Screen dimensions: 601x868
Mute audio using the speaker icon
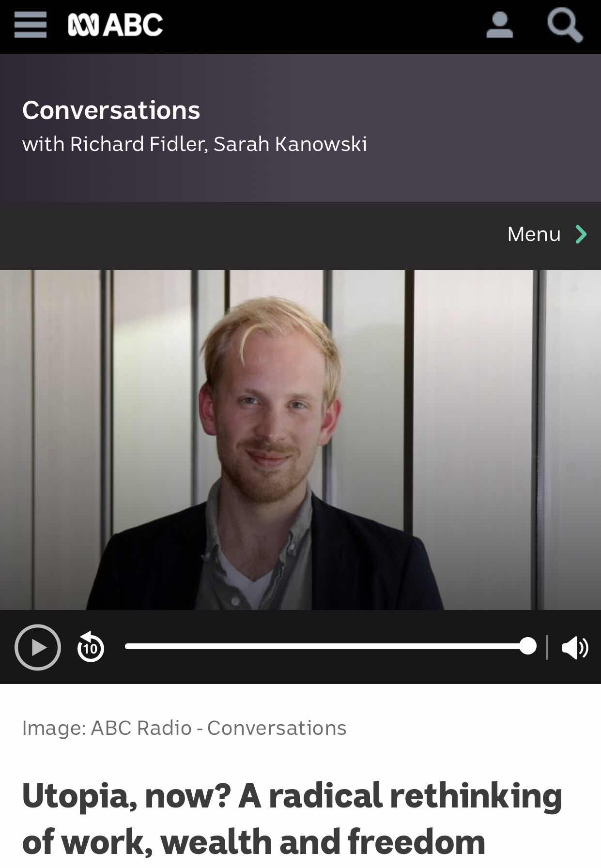[x=575, y=647]
